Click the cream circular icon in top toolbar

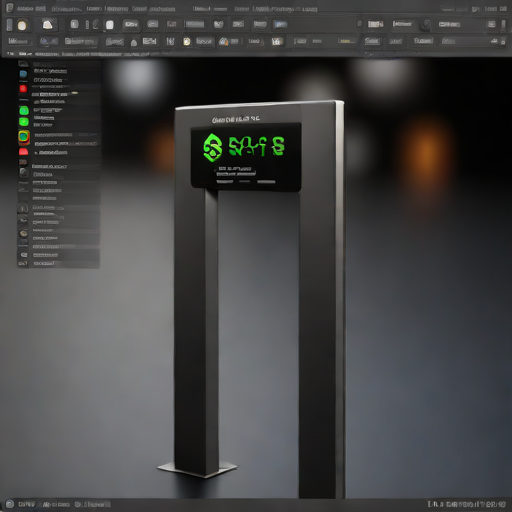[x=22, y=25]
